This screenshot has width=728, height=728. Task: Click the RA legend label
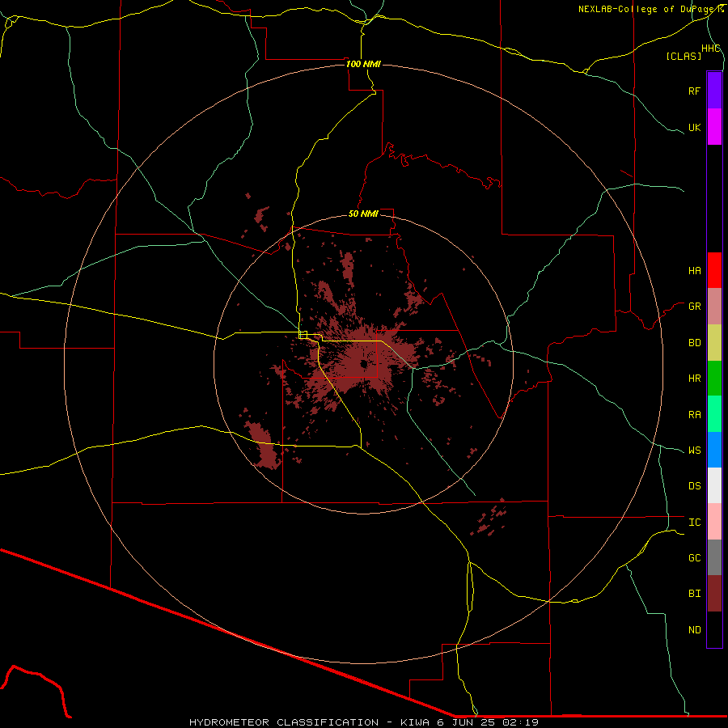point(694,414)
